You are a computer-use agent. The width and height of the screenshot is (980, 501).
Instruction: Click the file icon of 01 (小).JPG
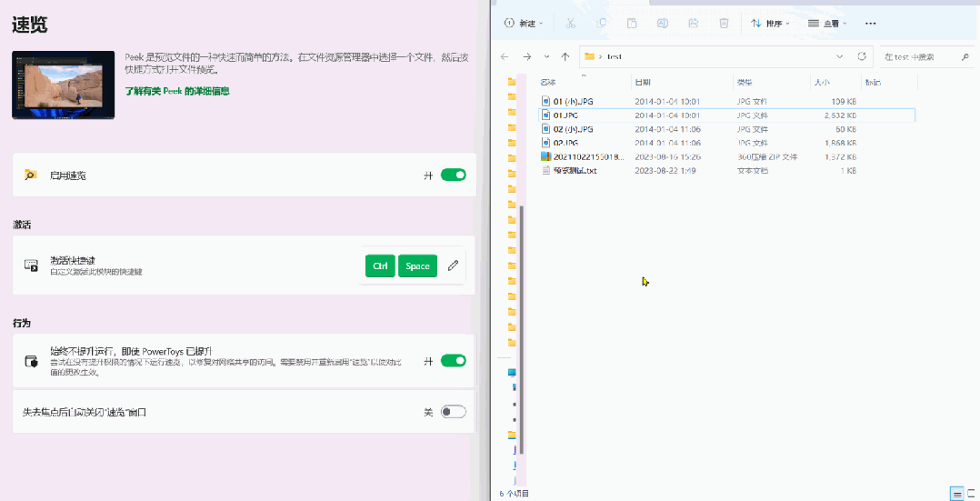[545, 101]
